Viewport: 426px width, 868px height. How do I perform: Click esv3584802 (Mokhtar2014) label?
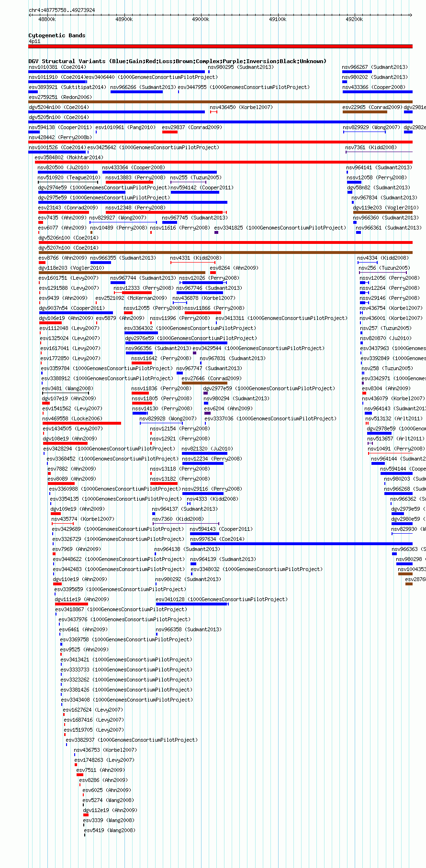pos(69,157)
